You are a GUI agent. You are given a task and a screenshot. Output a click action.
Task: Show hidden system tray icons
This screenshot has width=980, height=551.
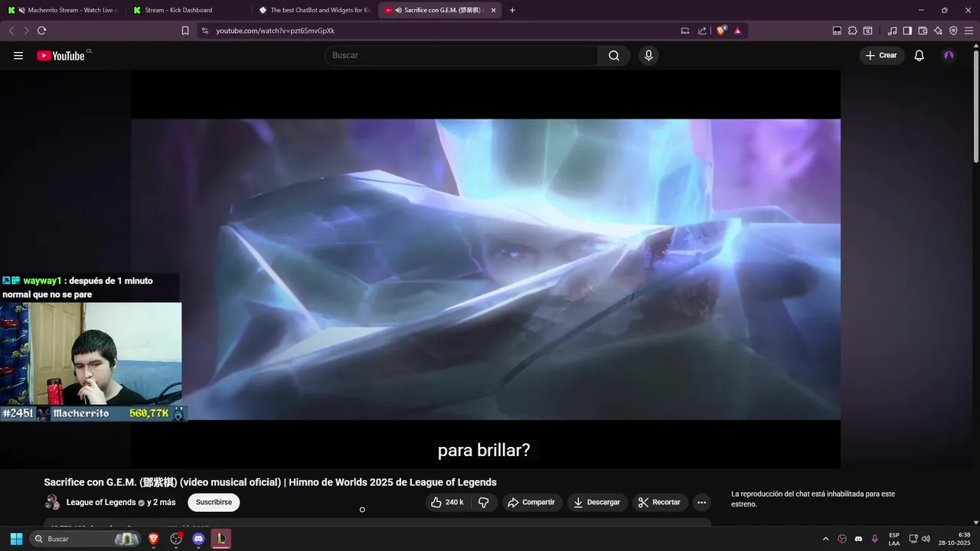click(825, 539)
